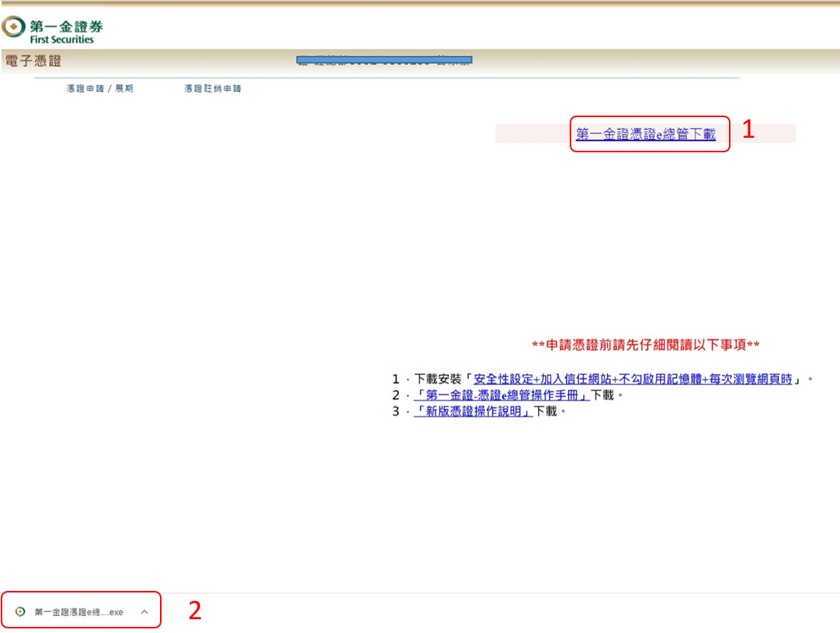Open the 憑證註銷申請 menu item

click(212, 89)
